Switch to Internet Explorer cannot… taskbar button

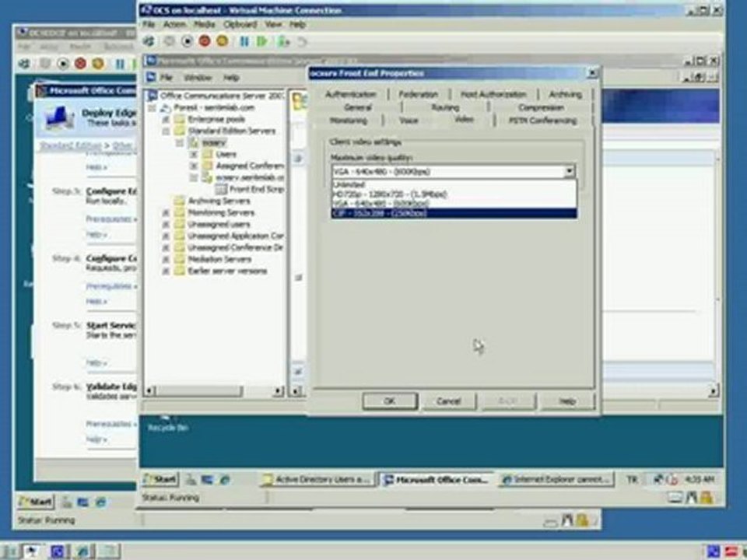tap(556, 480)
